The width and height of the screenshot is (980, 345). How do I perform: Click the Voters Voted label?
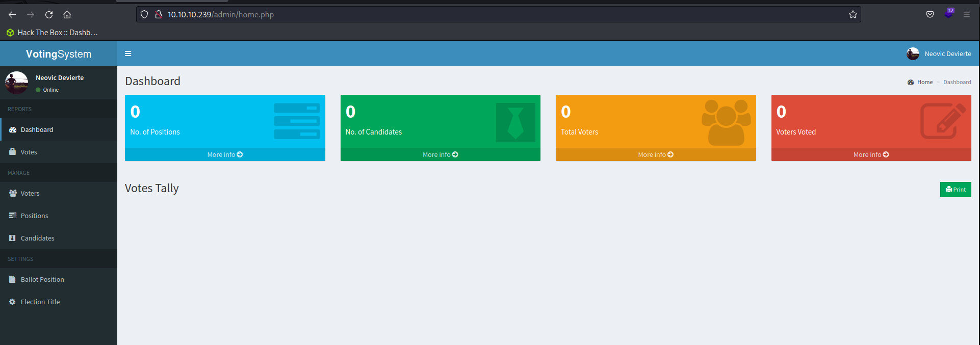[796, 132]
